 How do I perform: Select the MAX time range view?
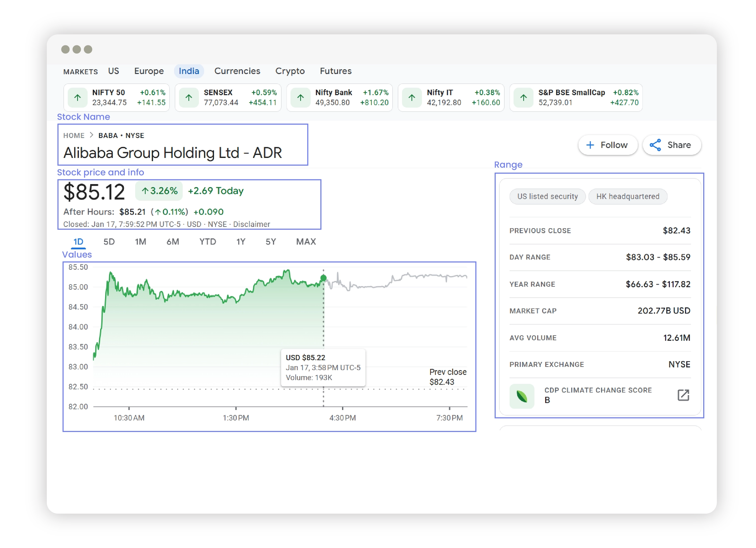[306, 241]
